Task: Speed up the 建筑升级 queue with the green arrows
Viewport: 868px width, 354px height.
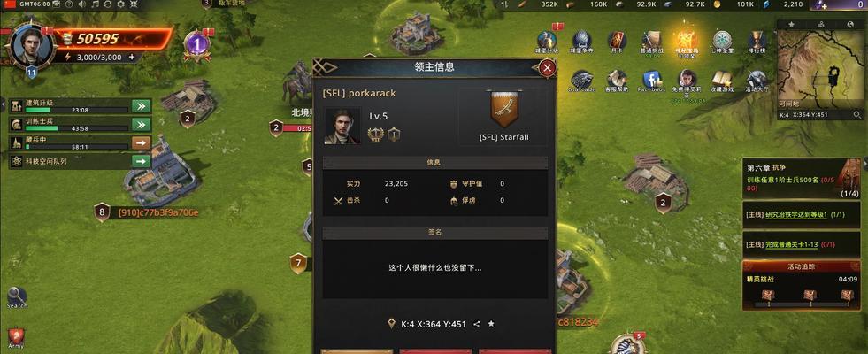Action: click(142, 106)
